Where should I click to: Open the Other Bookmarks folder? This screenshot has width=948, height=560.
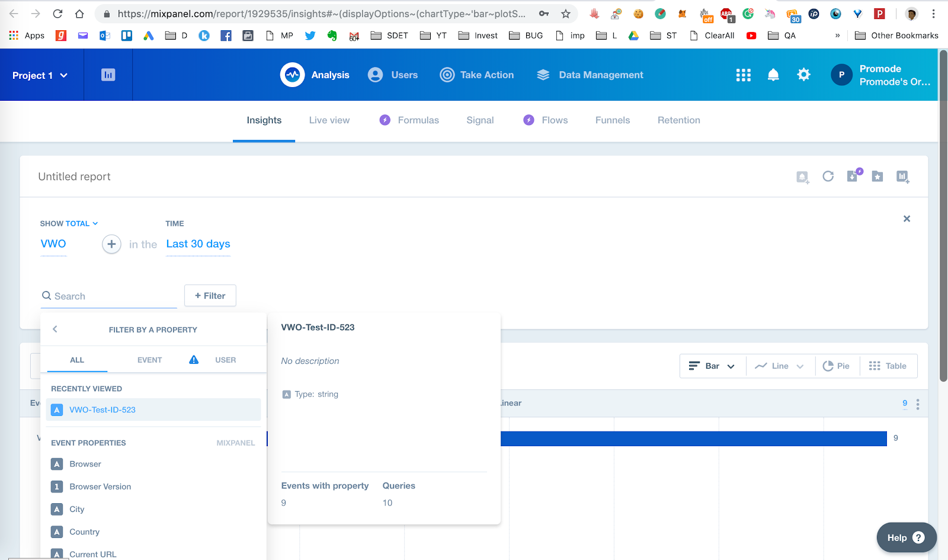(897, 36)
